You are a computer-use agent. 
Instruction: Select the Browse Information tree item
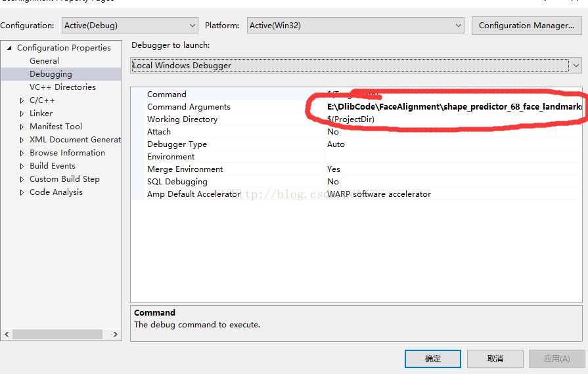pyautogui.click(x=67, y=152)
